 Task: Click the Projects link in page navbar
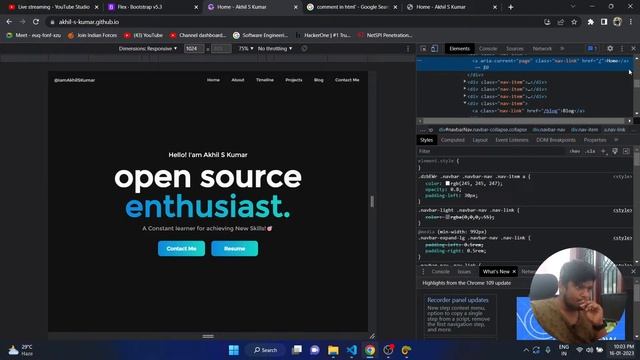point(294,80)
